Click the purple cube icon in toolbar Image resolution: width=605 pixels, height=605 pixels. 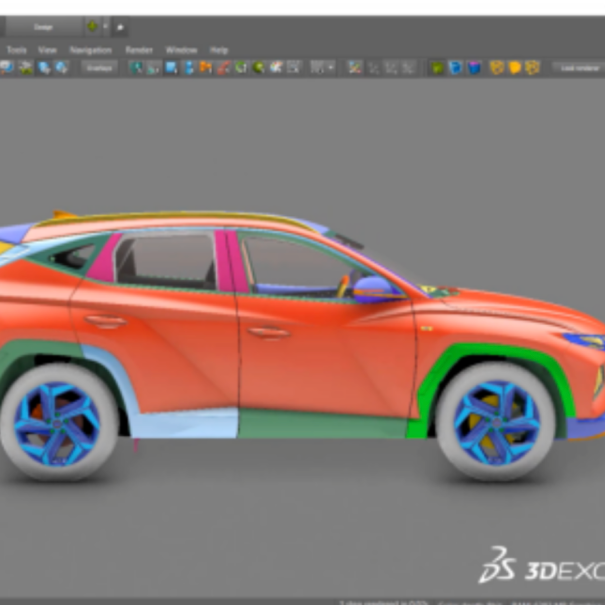point(474,68)
